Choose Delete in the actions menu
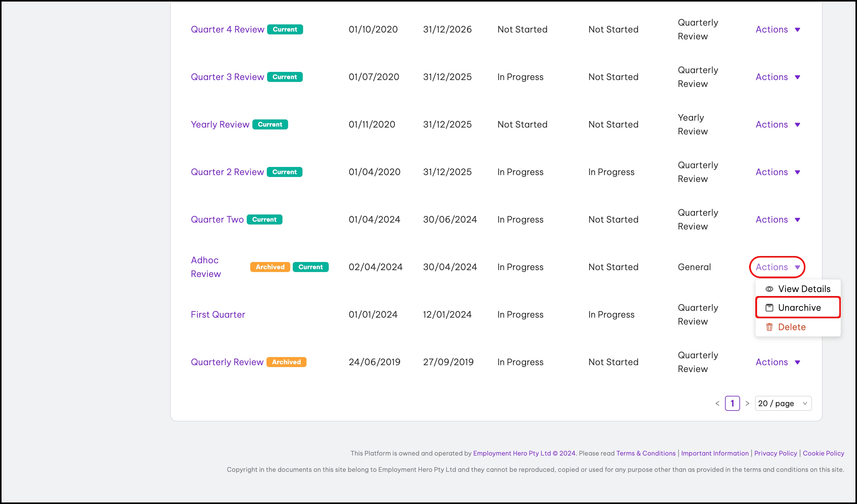 coord(792,327)
